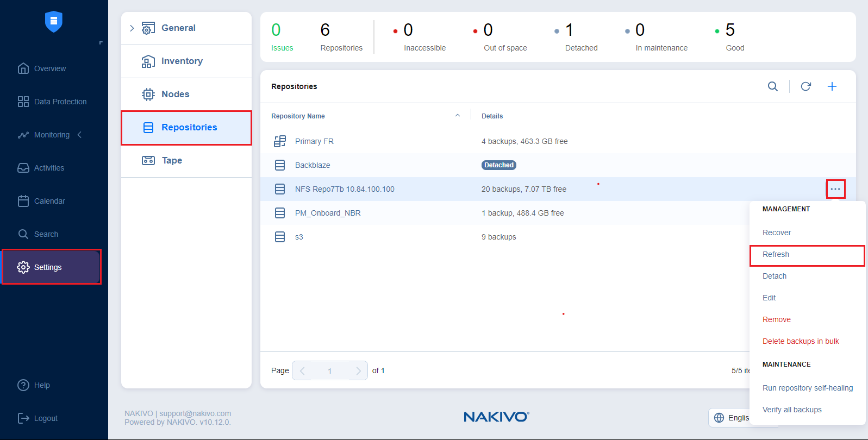Sort by Repository Name column arrow
The image size is (868, 440).
[458, 116]
